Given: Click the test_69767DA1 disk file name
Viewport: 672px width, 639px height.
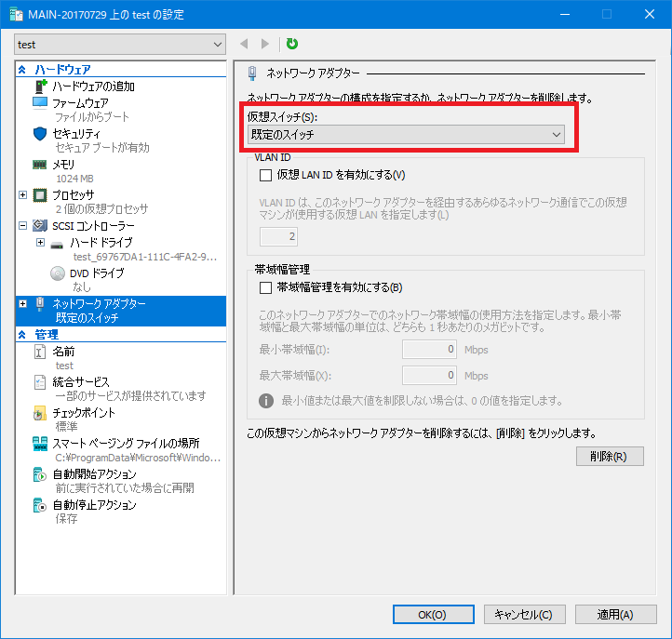Looking at the screenshot, I should pyautogui.click(x=145, y=257).
